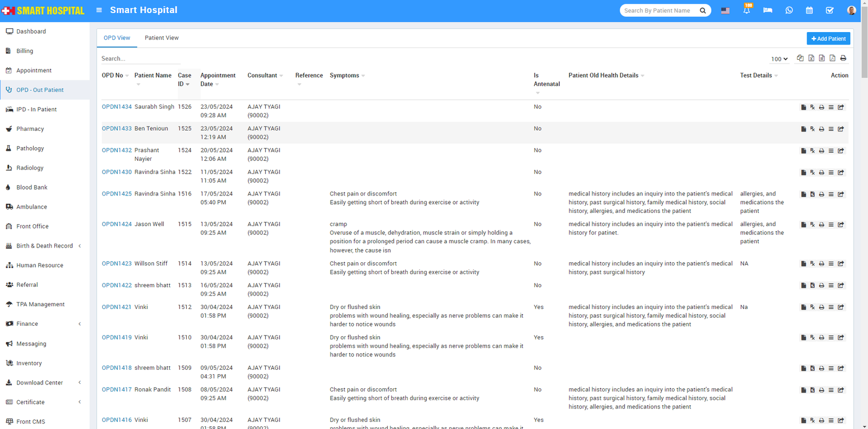Screen dimensions: 868x429
Task: Open the task checklist icon
Action: [x=829, y=10]
